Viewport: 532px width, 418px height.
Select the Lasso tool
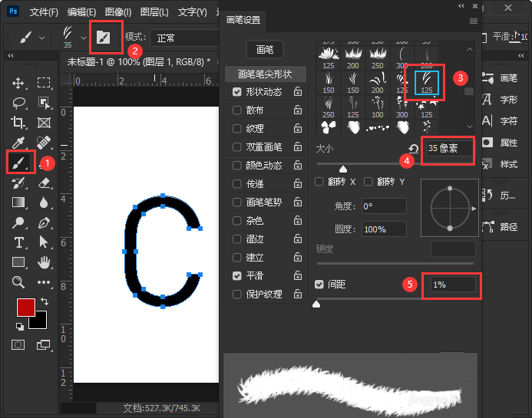pyautogui.click(x=18, y=103)
